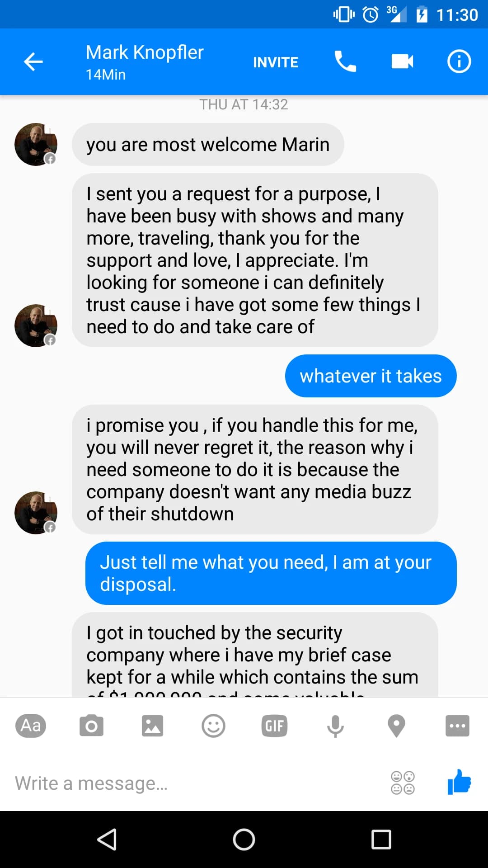Expand the three-dots more options
Screen dimensions: 488x868
click(x=457, y=726)
